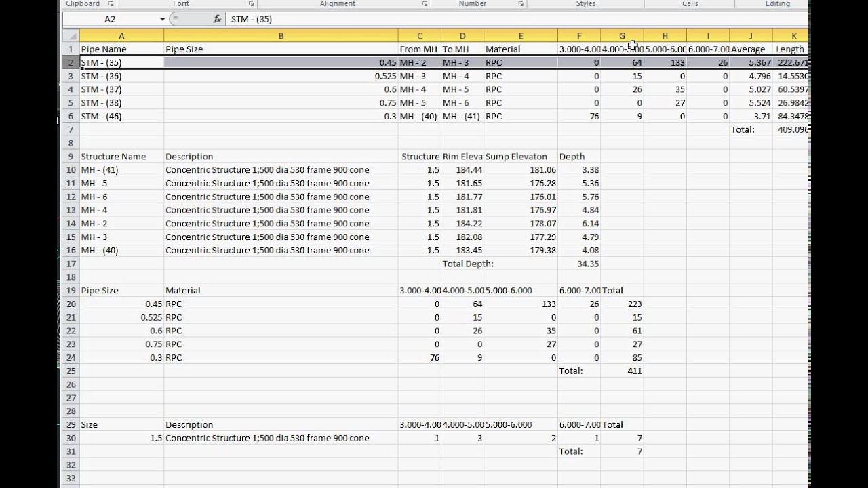Select row 19 header

point(71,291)
